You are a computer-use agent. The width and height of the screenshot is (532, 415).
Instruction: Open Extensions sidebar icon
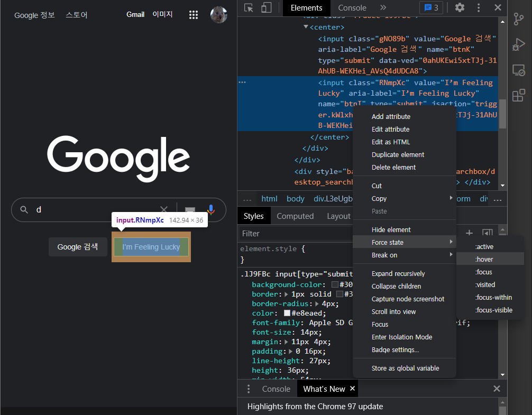coord(518,95)
